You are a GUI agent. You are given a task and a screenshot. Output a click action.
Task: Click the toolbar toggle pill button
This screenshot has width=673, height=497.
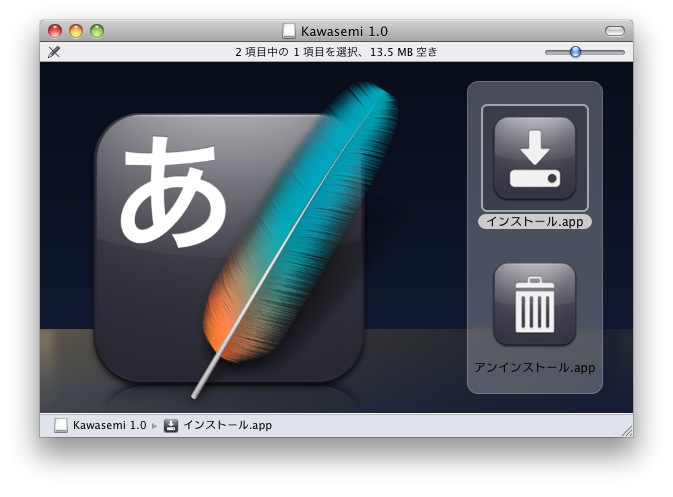[615, 31]
